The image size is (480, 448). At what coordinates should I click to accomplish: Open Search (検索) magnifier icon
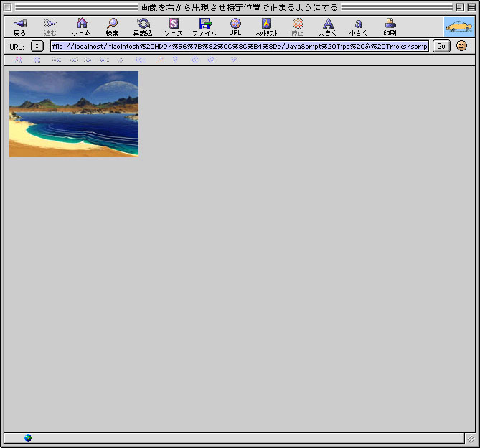point(113,23)
